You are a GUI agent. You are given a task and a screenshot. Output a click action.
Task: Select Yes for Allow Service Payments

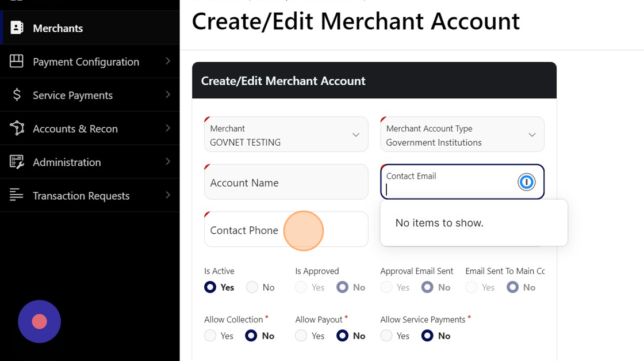click(x=386, y=336)
